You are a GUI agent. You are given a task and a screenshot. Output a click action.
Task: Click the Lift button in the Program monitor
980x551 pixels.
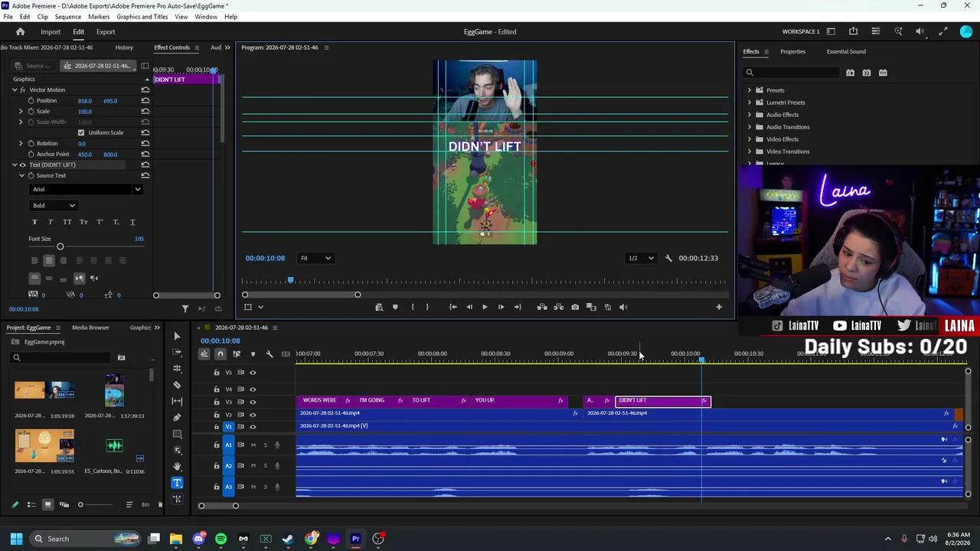(x=542, y=307)
